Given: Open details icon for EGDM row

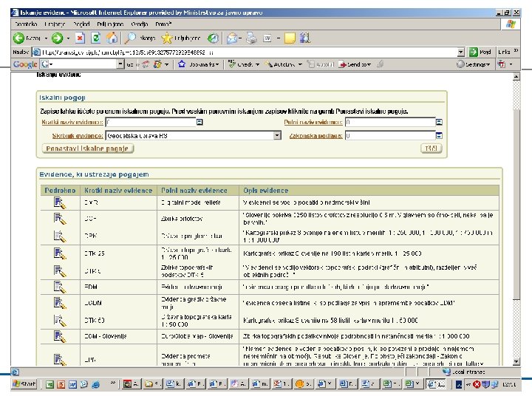Looking at the screenshot, I should [60, 303].
